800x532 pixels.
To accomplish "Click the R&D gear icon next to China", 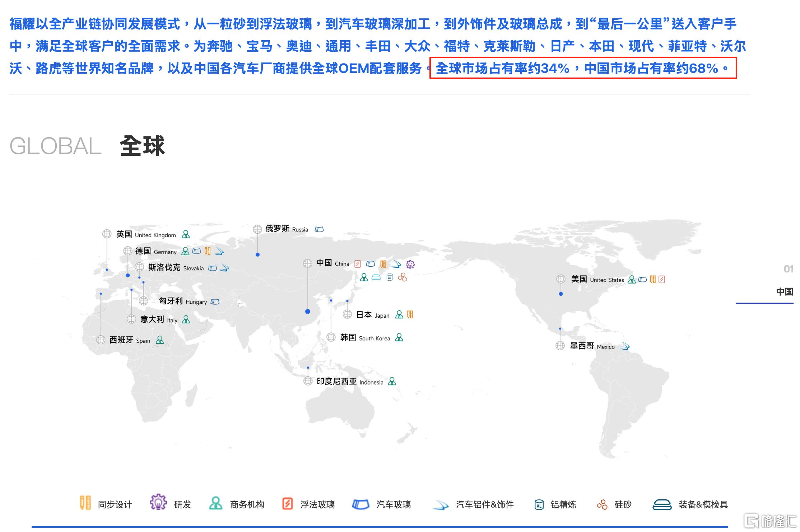I will pyautogui.click(x=410, y=265).
